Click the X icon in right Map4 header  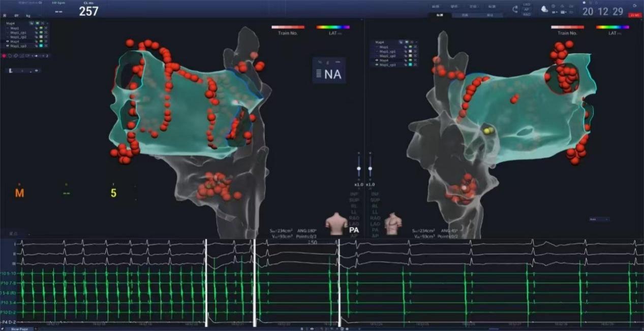coord(412,42)
